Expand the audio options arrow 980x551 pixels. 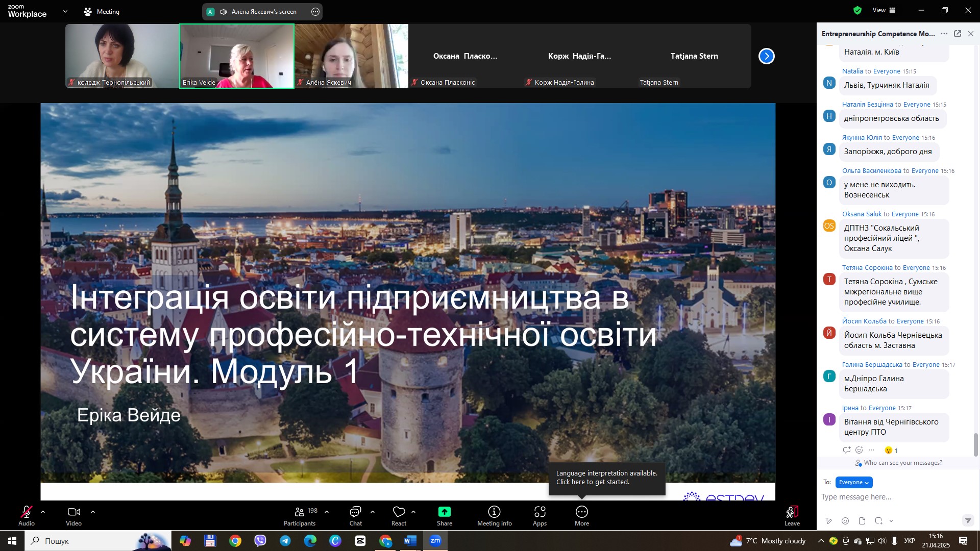pyautogui.click(x=43, y=512)
